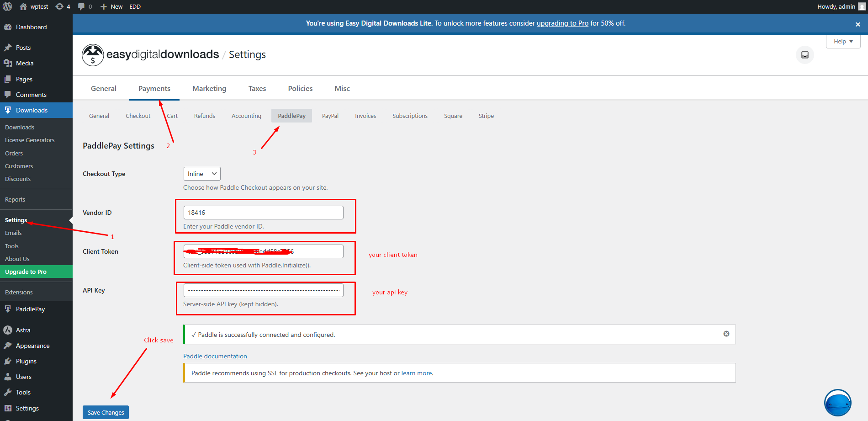Screen dimensions: 868x421
Task: Open Plugins in the sidebar menu
Action: 26,361
